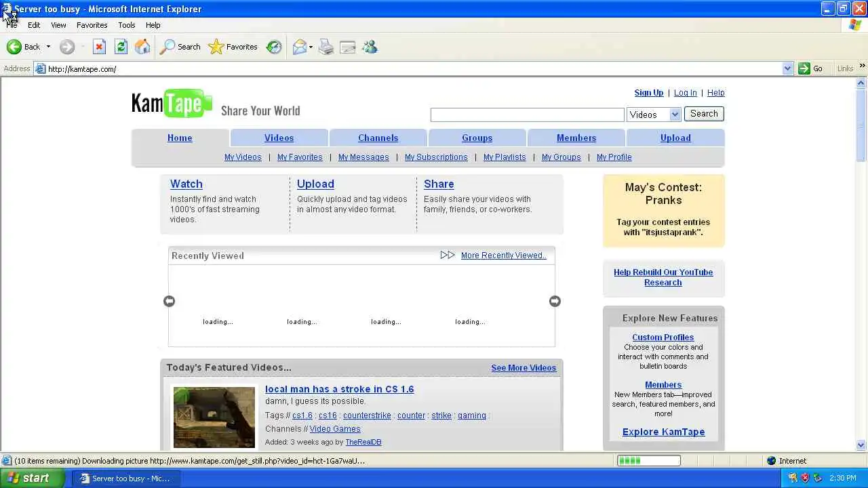
Task: Switch to the Members tab
Action: click(576, 138)
